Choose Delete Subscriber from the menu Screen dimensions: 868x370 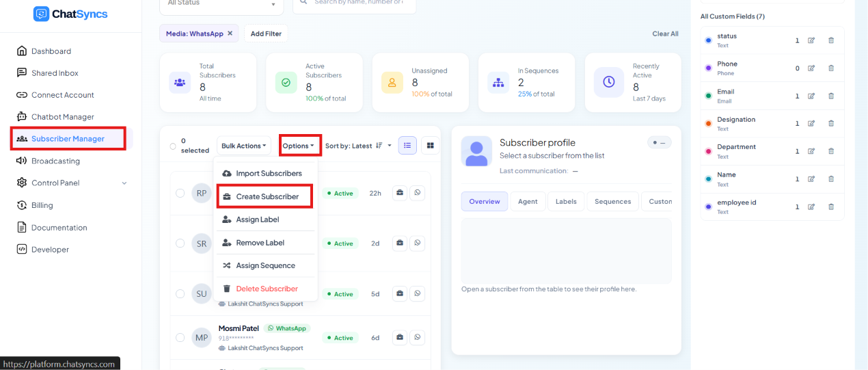(265, 289)
